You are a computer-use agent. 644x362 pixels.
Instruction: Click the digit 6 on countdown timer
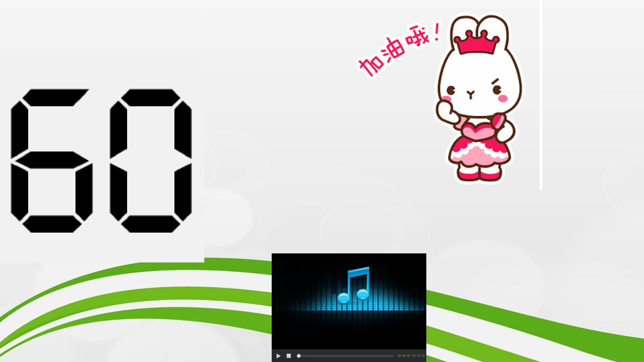pyautogui.click(x=51, y=161)
